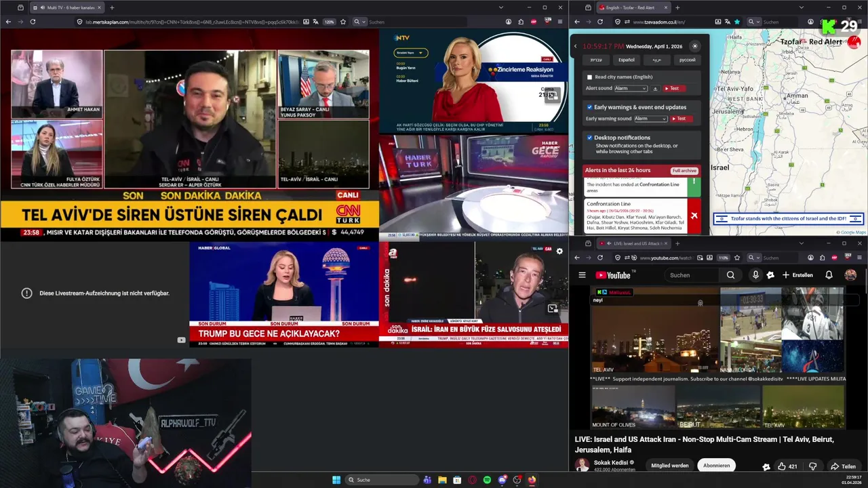Click the 110% zoom indicator in YouTube window
The height and width of the screenshot is (488, 868).
tap(723, 258)
